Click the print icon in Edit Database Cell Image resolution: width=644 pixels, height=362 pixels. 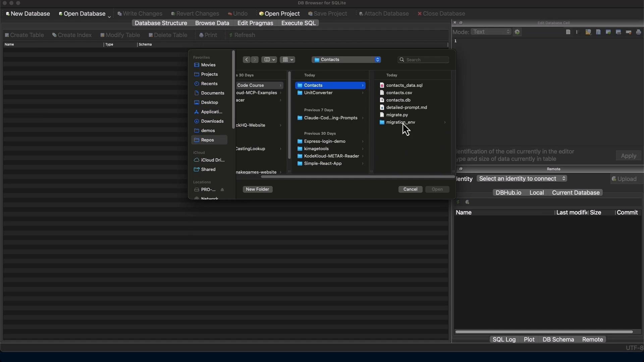coord(638,32)
